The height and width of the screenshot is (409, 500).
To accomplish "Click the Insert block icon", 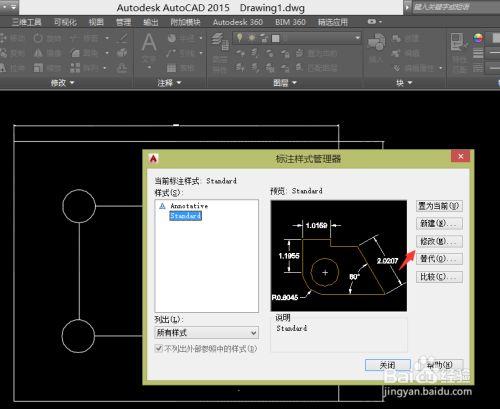I will [x=376, y=43].
